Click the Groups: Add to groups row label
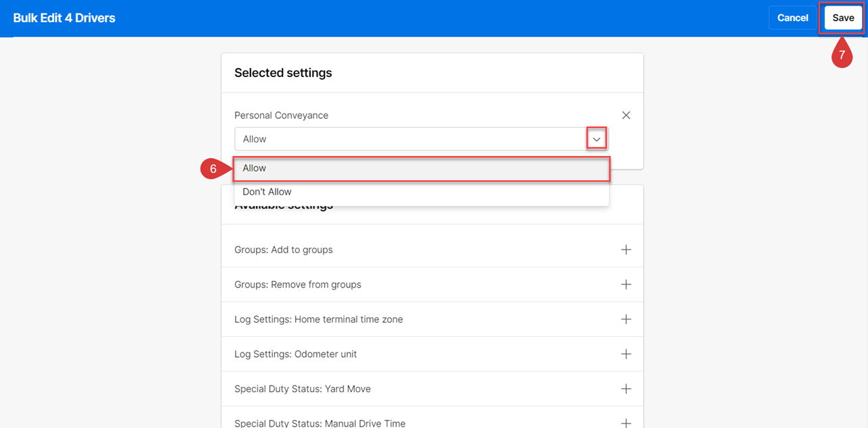 point(284,250)
